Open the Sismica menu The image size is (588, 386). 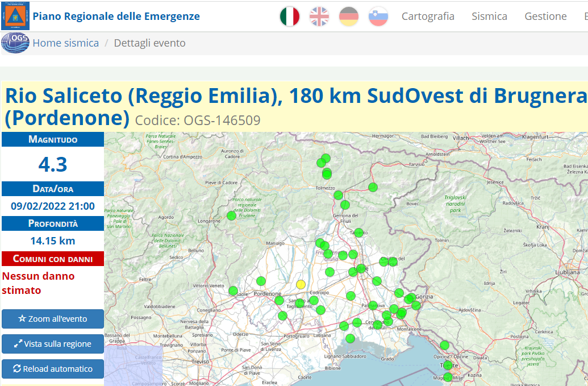point(489,16)
